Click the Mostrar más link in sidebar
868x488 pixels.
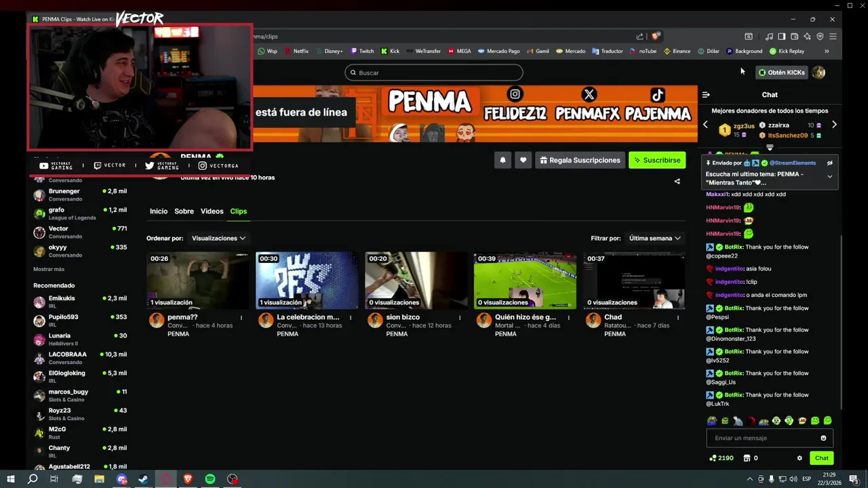tap(49, 269)
